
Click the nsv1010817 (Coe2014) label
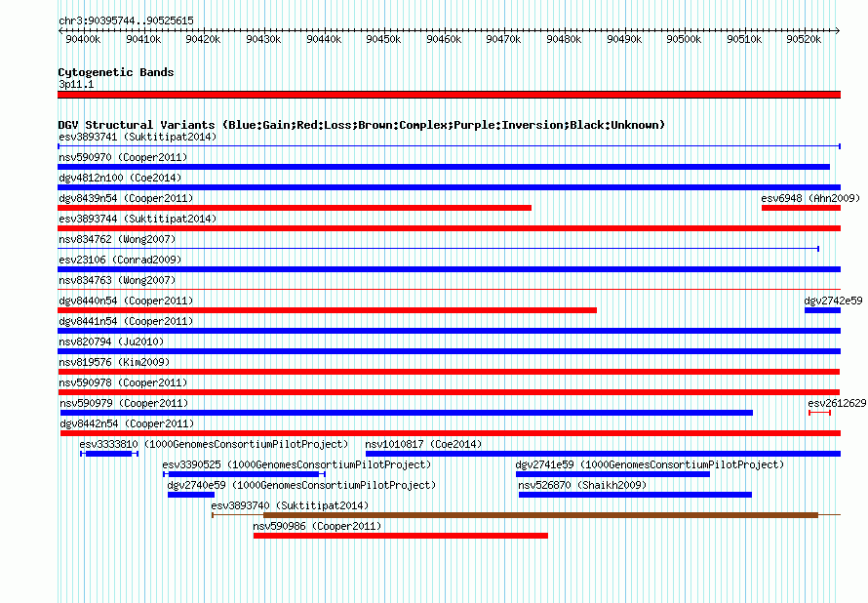(x=423, y=444)
